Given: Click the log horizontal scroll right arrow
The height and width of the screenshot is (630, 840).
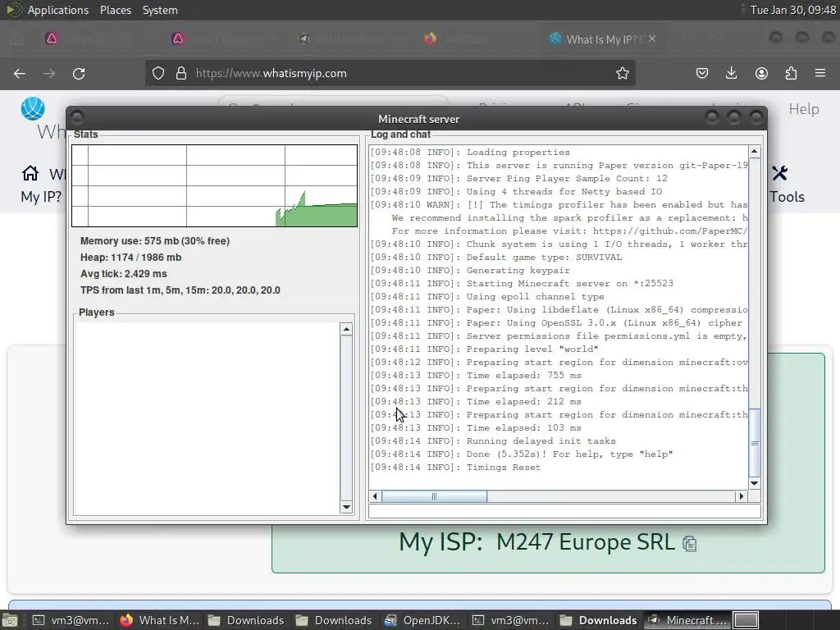Looking at the screenshot, I should pyautogui.click(x=742, y=496).
